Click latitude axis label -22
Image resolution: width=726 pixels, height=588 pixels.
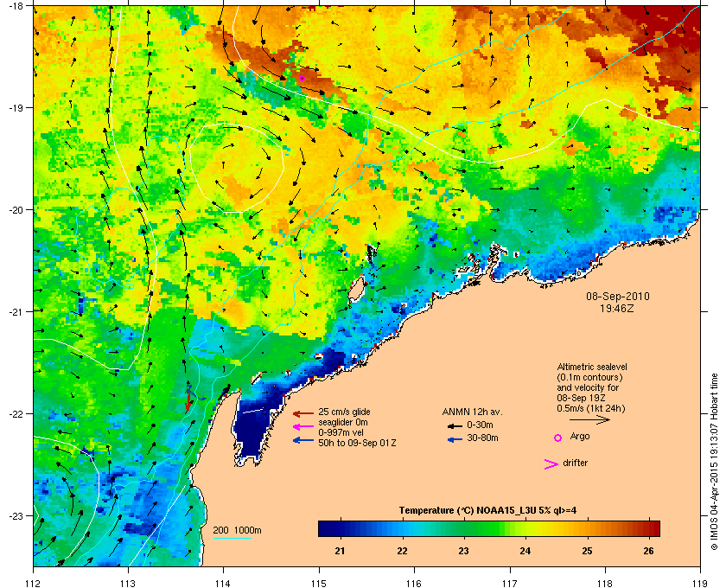point(16,413)
